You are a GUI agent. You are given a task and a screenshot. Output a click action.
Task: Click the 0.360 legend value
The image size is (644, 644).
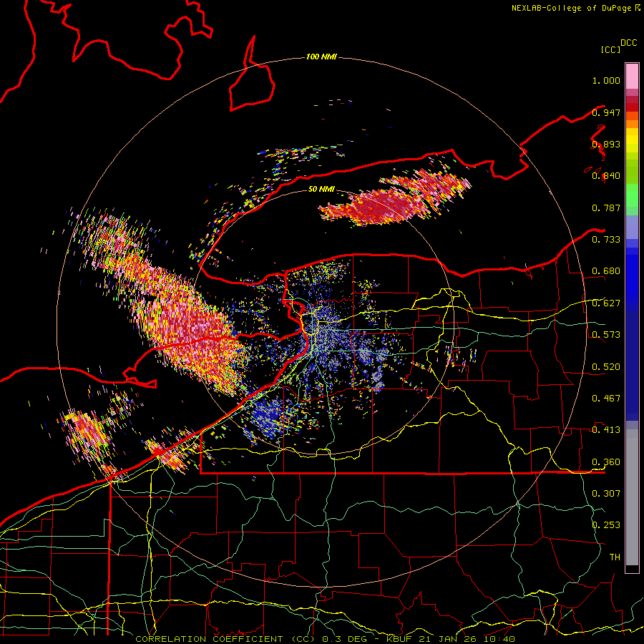point(606,462)
